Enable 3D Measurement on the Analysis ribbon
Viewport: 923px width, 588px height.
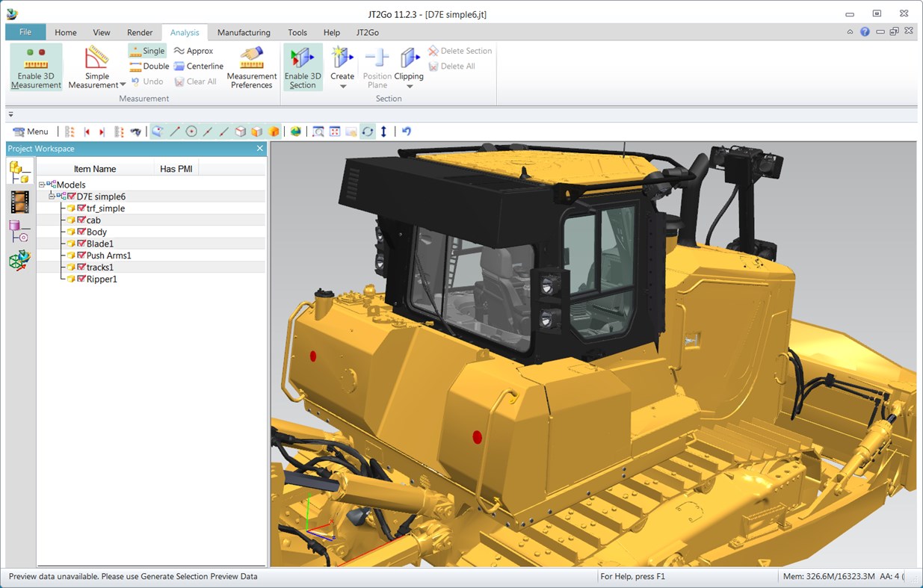tap(35, 67)
